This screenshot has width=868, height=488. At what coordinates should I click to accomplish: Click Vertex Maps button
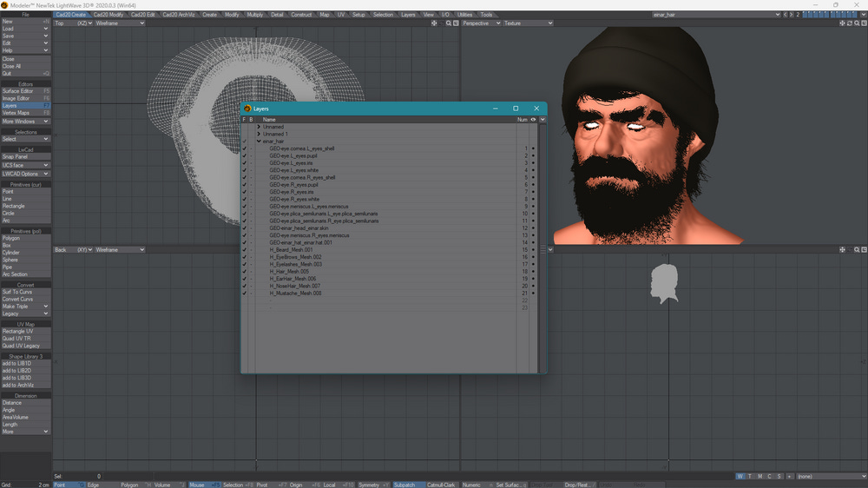point(25,112)
